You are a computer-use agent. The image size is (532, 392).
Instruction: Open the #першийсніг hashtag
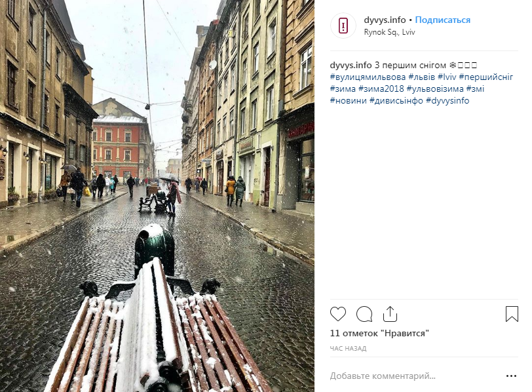(x=486, y=77)
